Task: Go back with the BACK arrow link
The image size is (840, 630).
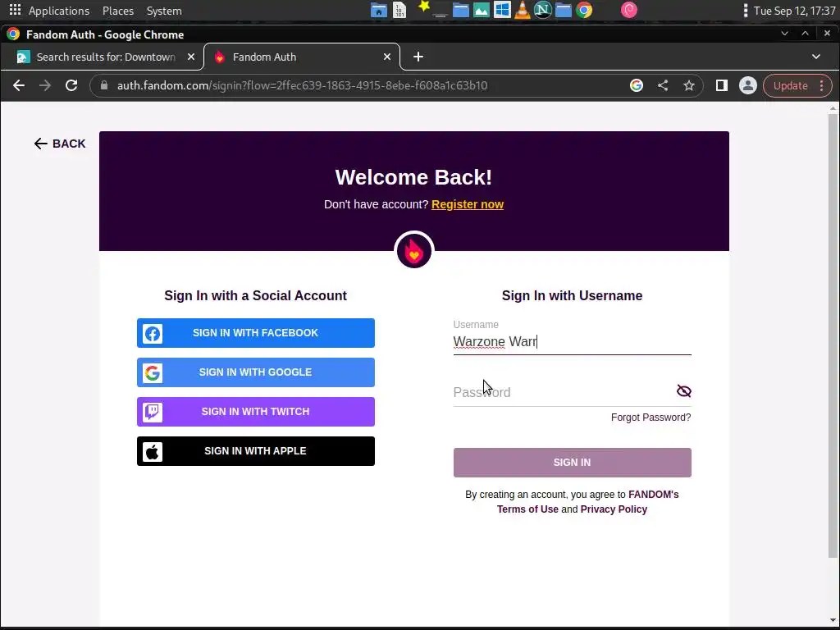Action: [59, 144]
